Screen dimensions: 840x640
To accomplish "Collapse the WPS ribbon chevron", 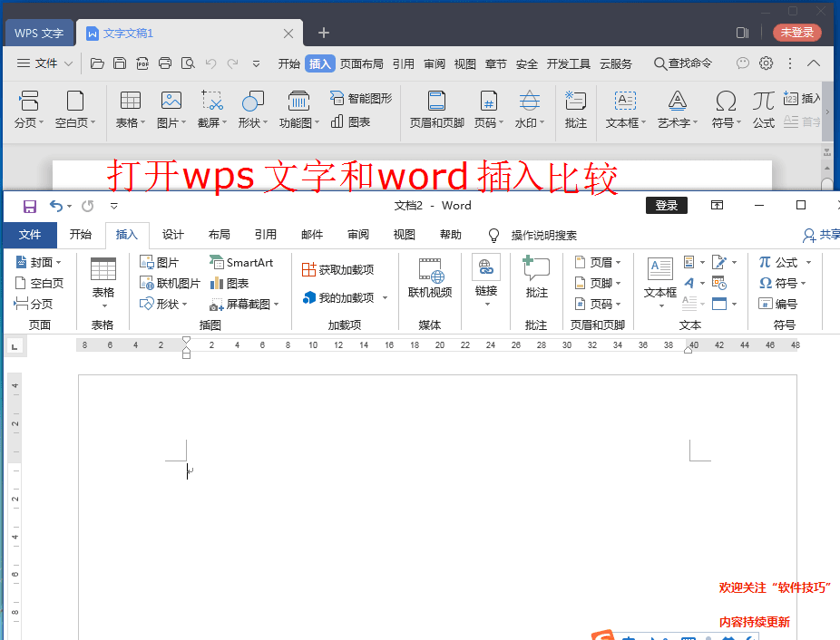I will [x=814, y=63].
